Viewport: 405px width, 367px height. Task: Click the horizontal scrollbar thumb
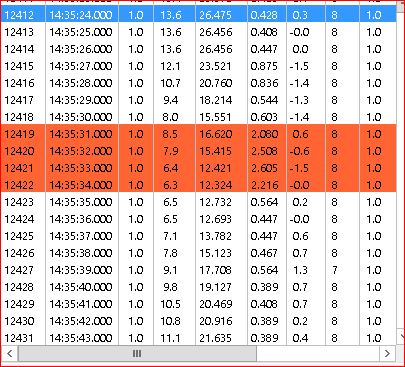137,353
